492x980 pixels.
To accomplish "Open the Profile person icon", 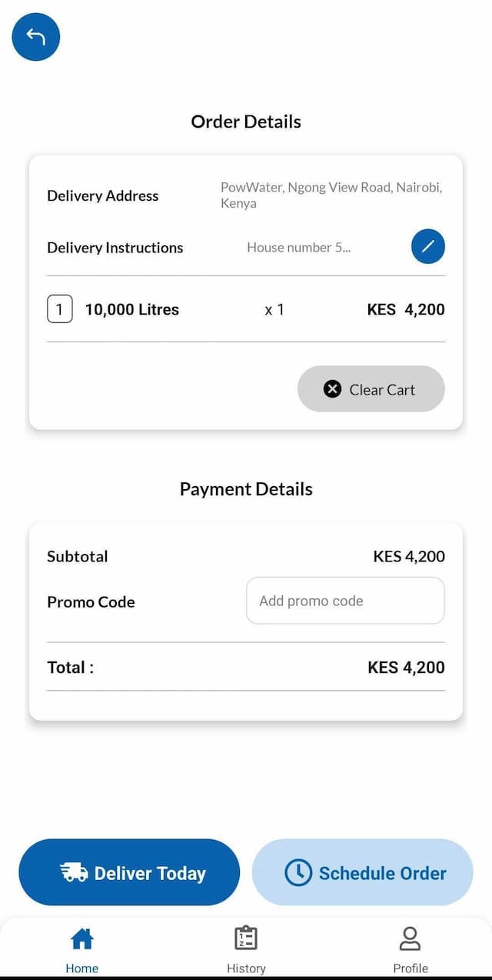I will tap(410, 938).
